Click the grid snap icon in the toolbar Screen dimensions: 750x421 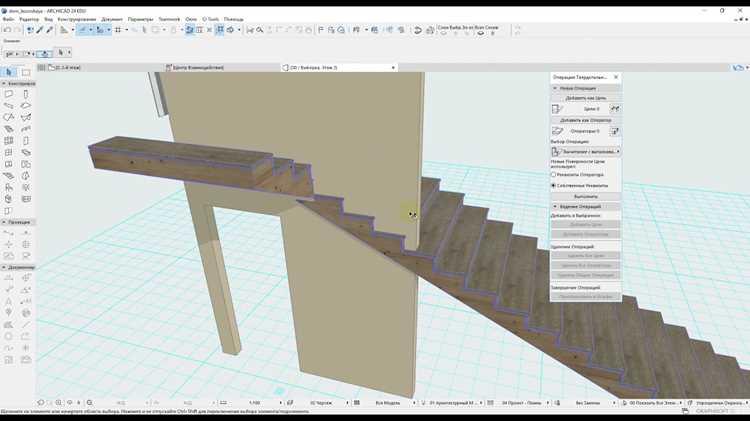tap(118, 30)
